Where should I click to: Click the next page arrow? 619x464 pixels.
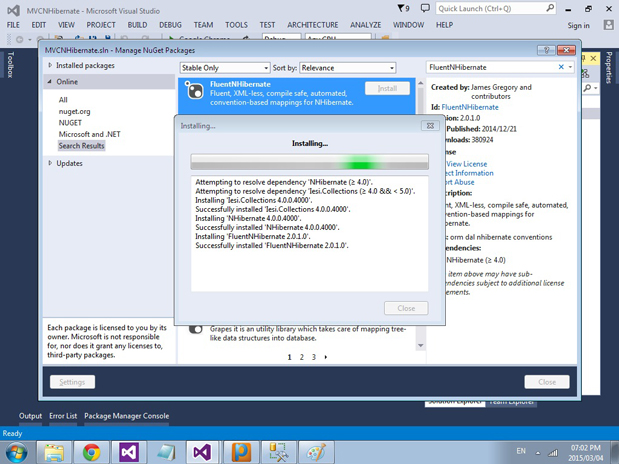[x=326, y=357]
